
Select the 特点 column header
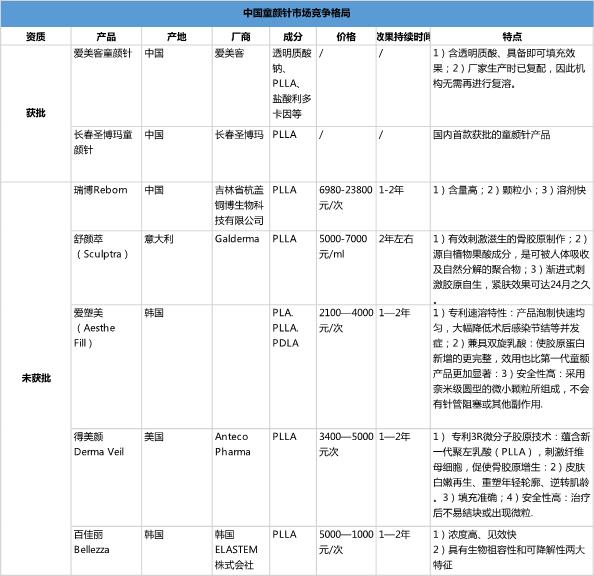coord(512,37)
